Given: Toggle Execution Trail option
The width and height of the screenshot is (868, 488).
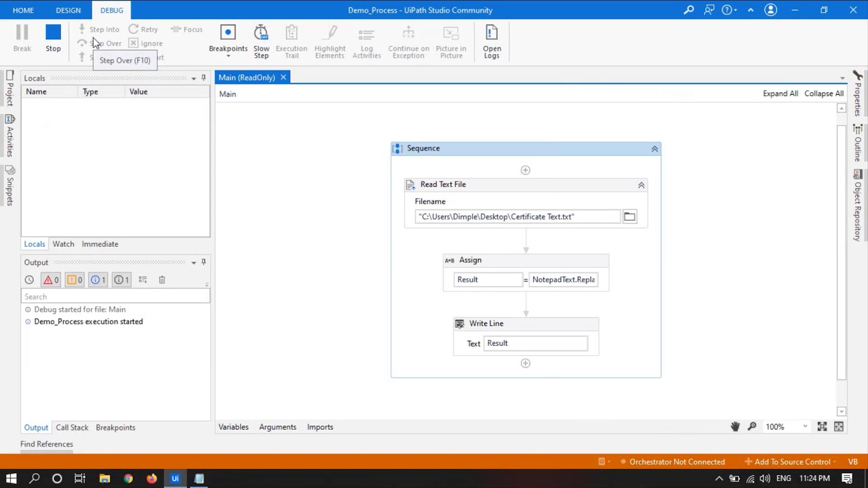Looking at the screenshot, I should tap(292, 41).
